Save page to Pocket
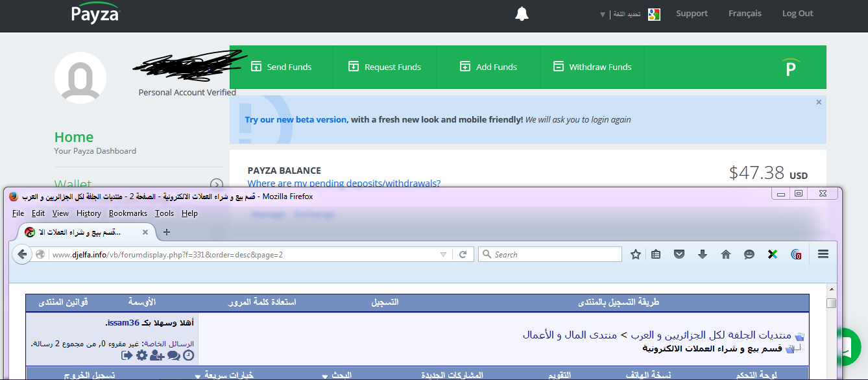The image size is (868, 380). pos(679,255)
